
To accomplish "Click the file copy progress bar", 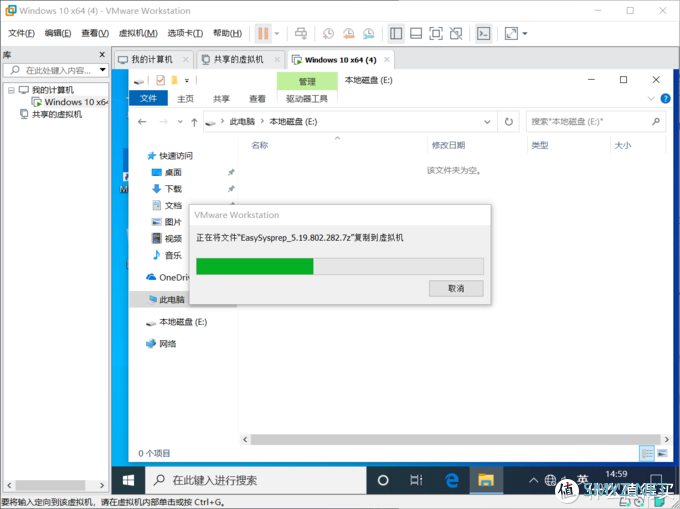I will (340, 266).
